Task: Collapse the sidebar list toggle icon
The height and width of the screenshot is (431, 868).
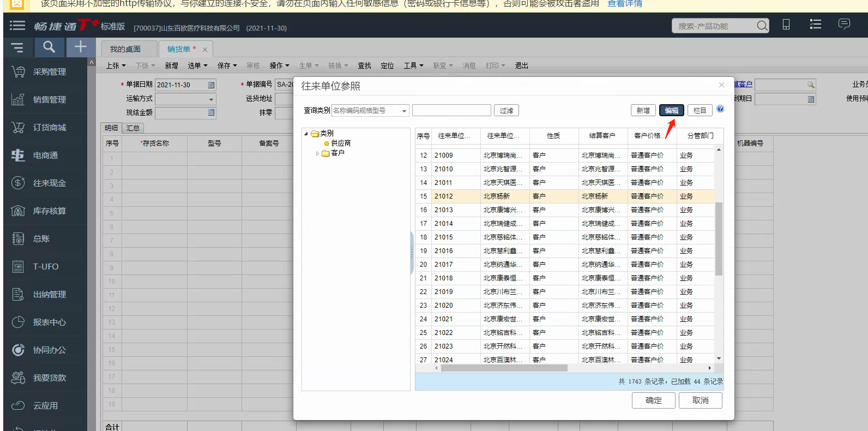Action: 17,47
